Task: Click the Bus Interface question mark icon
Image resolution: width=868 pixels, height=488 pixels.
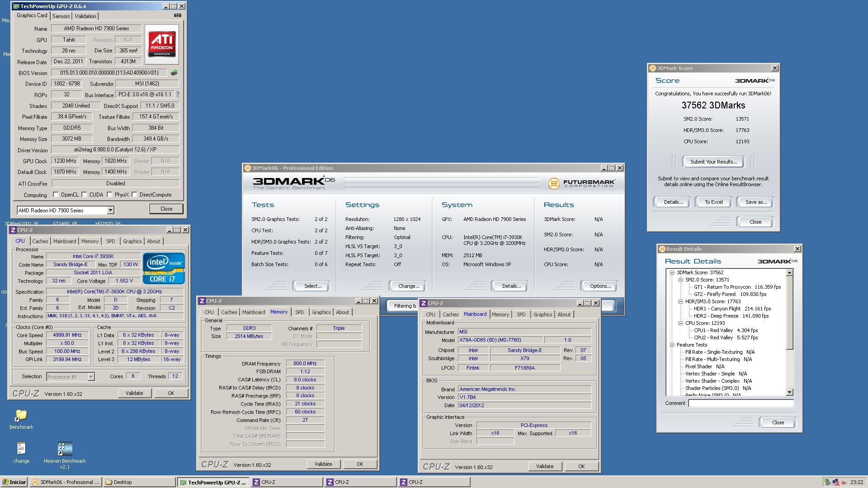Action: point(178,94)
